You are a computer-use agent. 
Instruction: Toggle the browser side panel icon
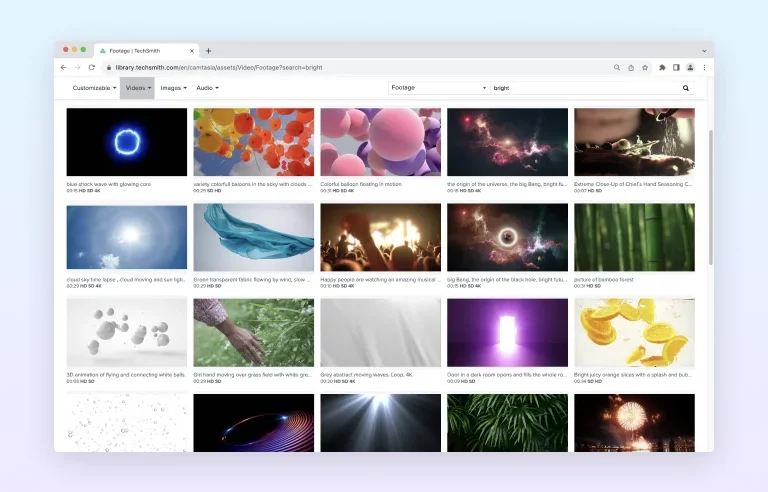pos(676,68)
